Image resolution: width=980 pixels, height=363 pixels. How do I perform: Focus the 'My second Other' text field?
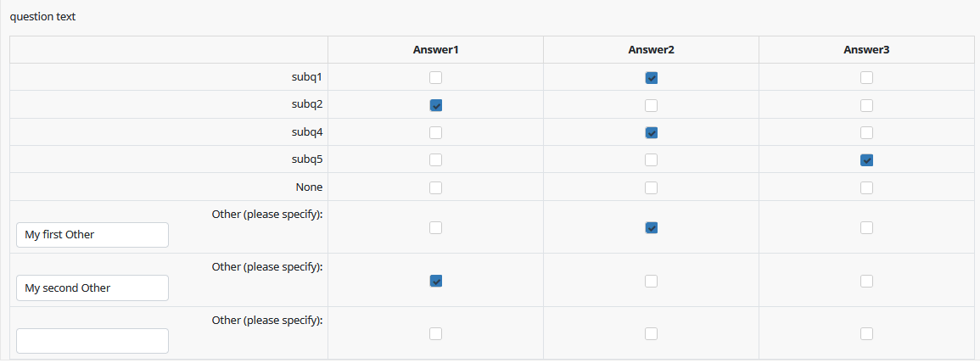[92, 288]
